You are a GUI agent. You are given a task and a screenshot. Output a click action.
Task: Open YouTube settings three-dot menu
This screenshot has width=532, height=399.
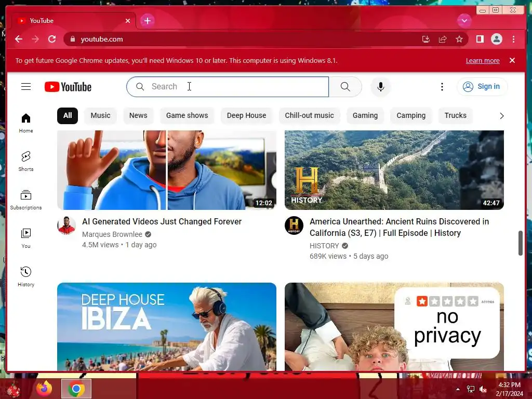click(x=442, y=87)
